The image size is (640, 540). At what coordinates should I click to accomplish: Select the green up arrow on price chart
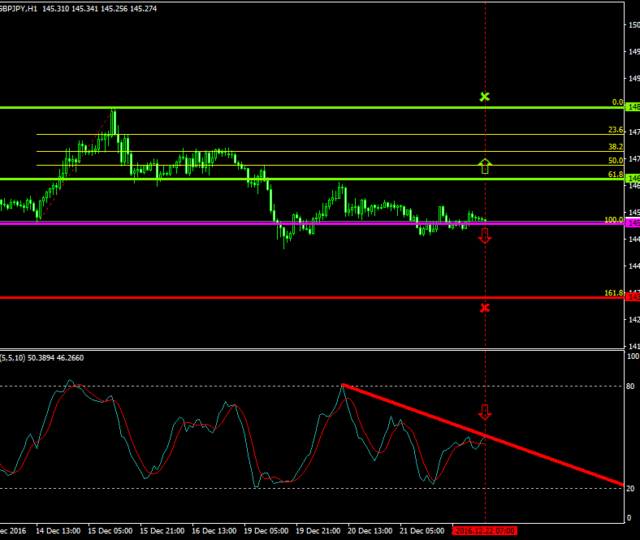[x=485, y=166]
